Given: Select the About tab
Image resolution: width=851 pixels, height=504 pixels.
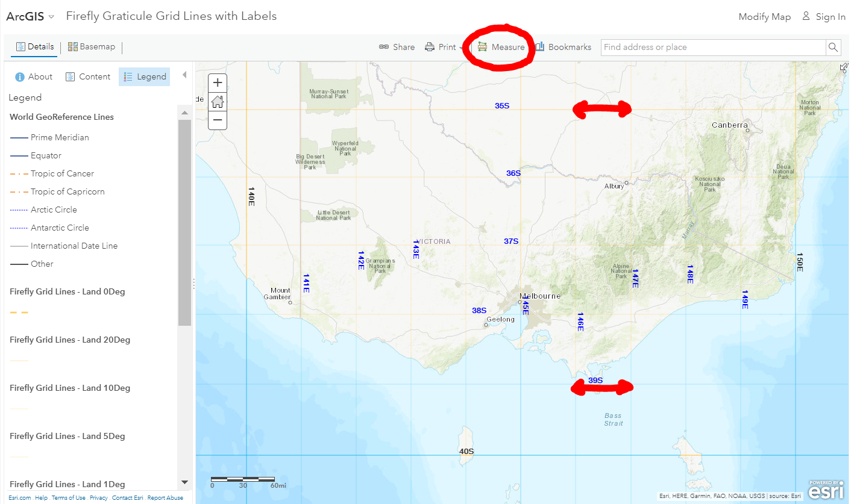Looking at the screenshot, I should click(34, 76).
